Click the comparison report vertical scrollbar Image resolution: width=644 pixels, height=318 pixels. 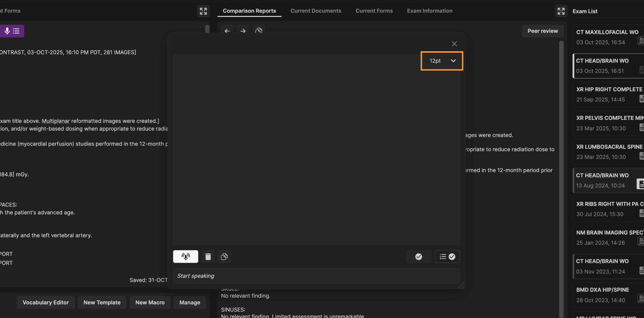pos(561,150)
